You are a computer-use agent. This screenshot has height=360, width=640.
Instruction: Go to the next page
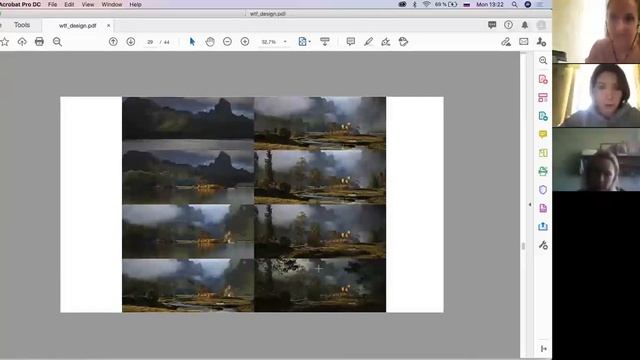tap(131, 42)
